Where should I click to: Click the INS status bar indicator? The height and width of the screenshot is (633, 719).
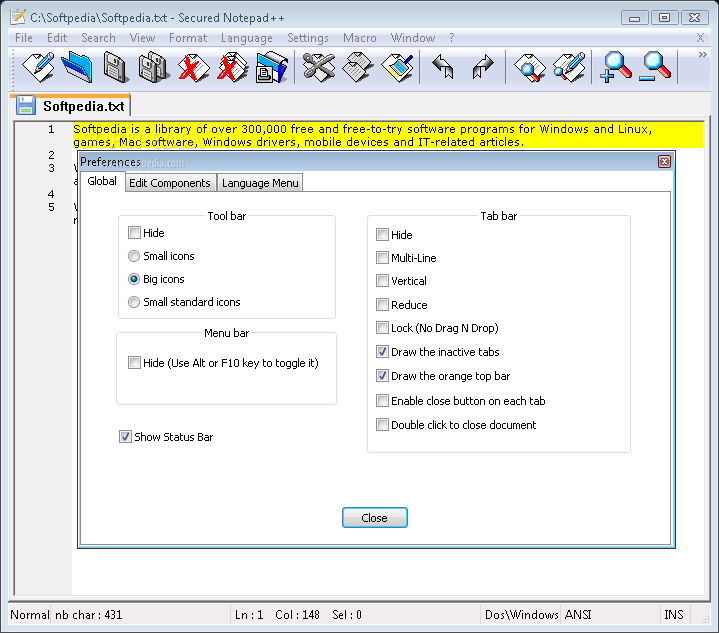pyautogui.click(x=674, y=615)
